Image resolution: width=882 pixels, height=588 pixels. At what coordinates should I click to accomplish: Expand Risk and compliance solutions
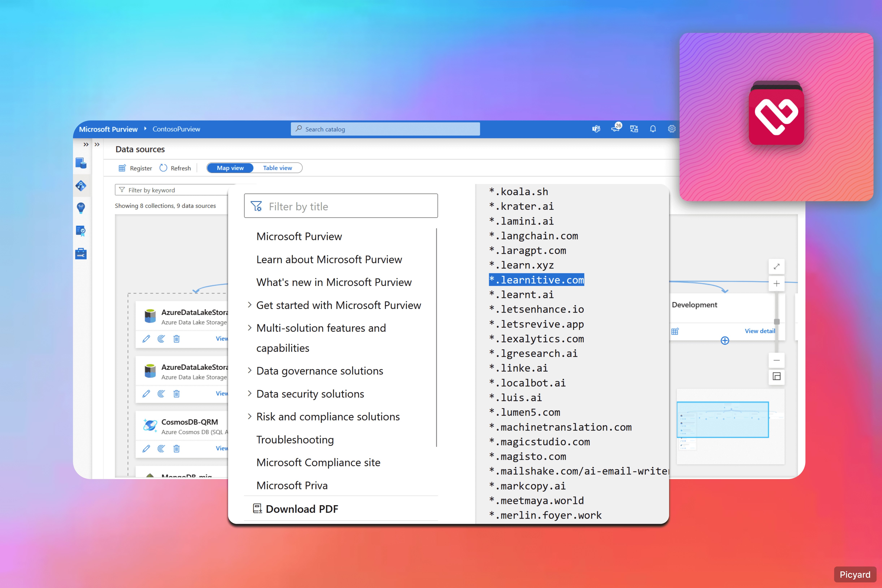tap(250, 417)
